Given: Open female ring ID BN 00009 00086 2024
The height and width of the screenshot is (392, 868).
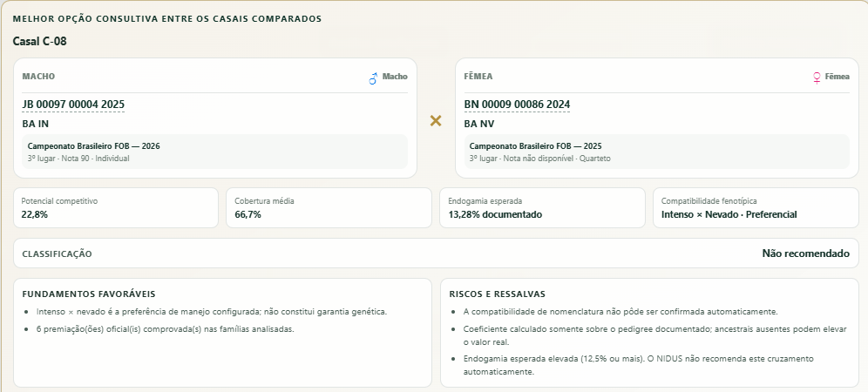Looking at the screenshot, I should [x=517, y=105].
